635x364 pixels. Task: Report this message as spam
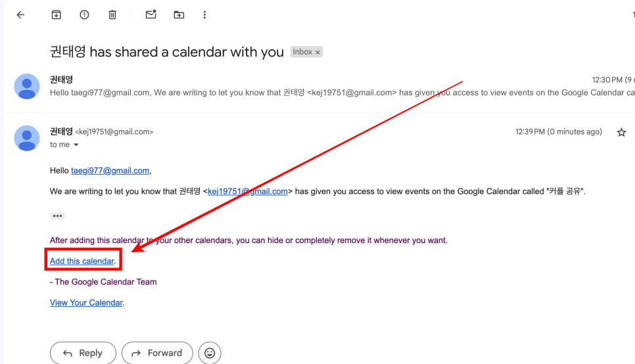84,15
